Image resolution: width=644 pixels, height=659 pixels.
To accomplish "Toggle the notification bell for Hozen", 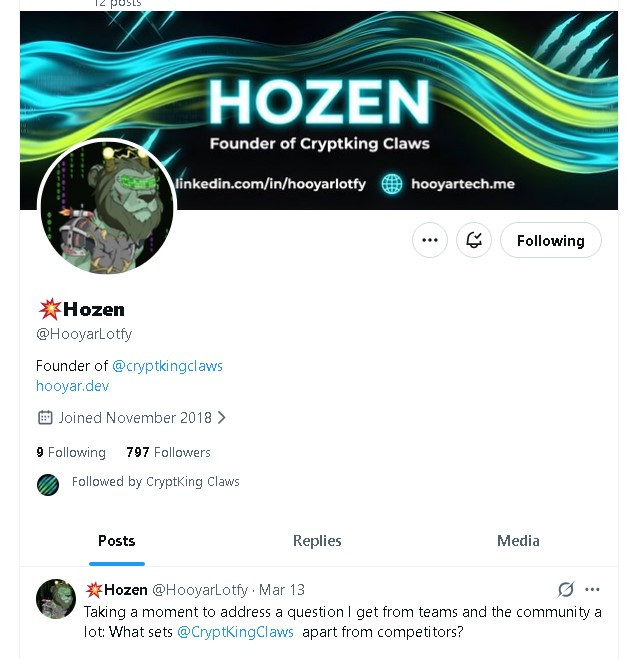I will pos(474,240).
